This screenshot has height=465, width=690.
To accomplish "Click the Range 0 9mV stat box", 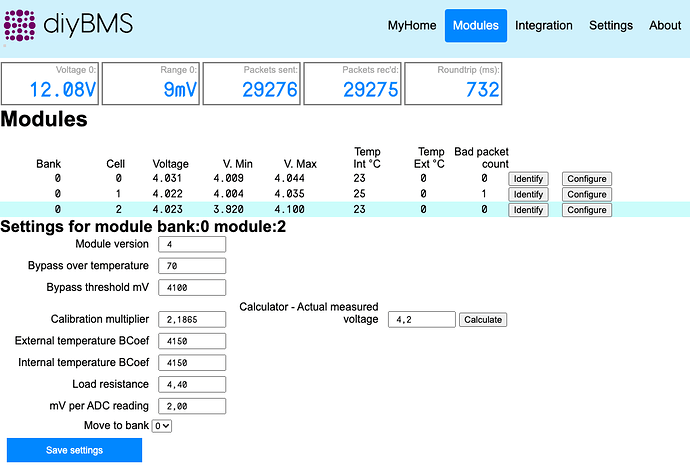I will 150,84.
